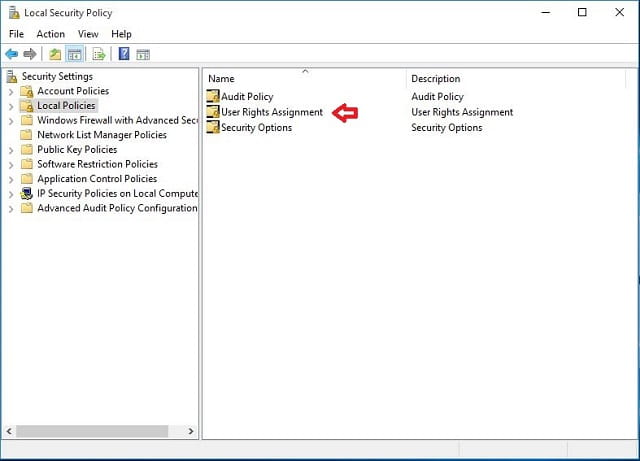The width and height of the screenshot is (640, 461).
Task: Click the Back arrow toolbar icon
Action: (x=11, y=54)
